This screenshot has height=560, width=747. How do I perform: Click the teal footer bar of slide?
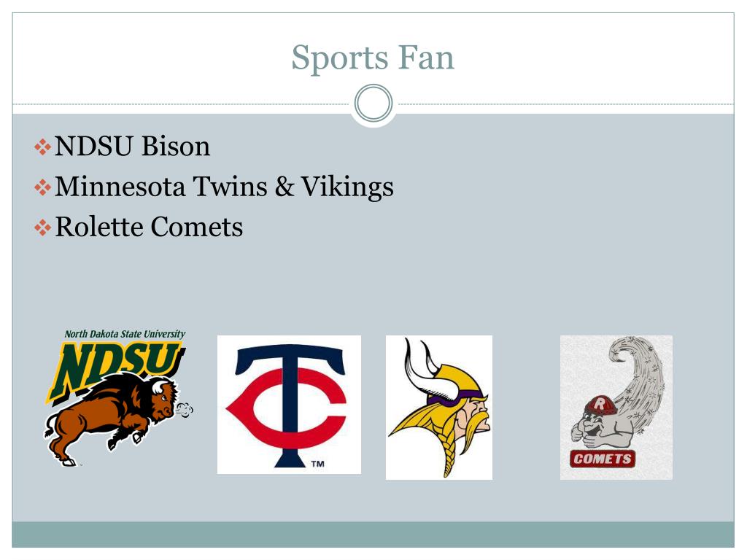coord(373,534)
